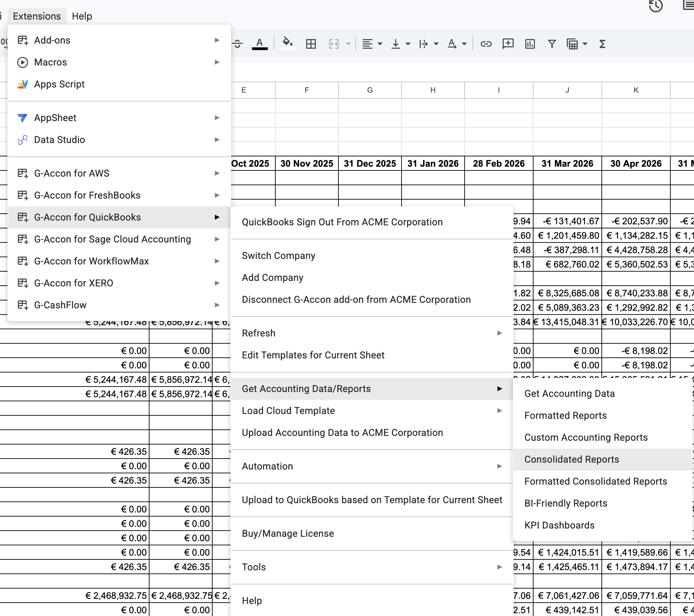
Task: Click text rotation icon
Action: 452,44
